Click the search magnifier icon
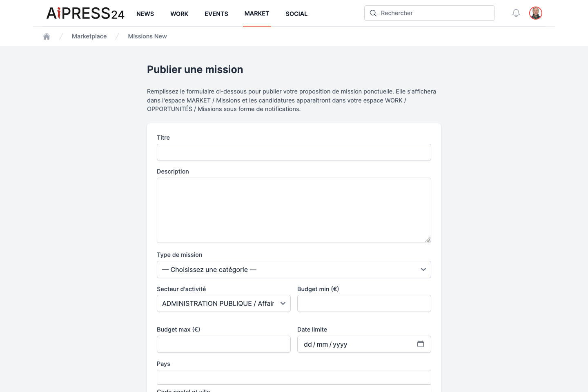The width and height of the screenshot is (588, 392). pyautogui.click(x=373, y=13)
